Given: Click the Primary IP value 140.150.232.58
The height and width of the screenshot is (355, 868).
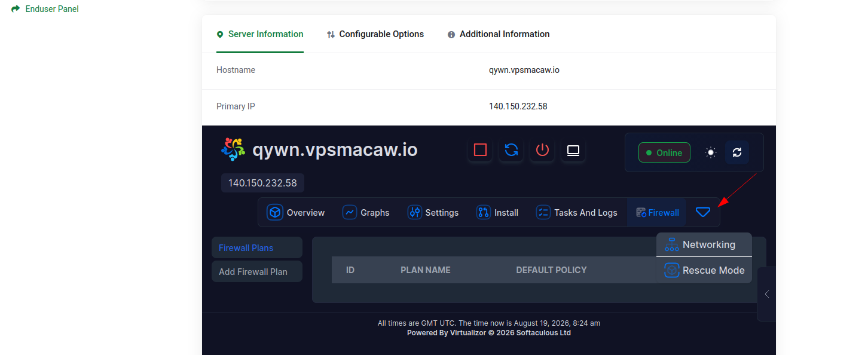Looking at the screenshot, I should pyautogui.click(x=518, y=106).
